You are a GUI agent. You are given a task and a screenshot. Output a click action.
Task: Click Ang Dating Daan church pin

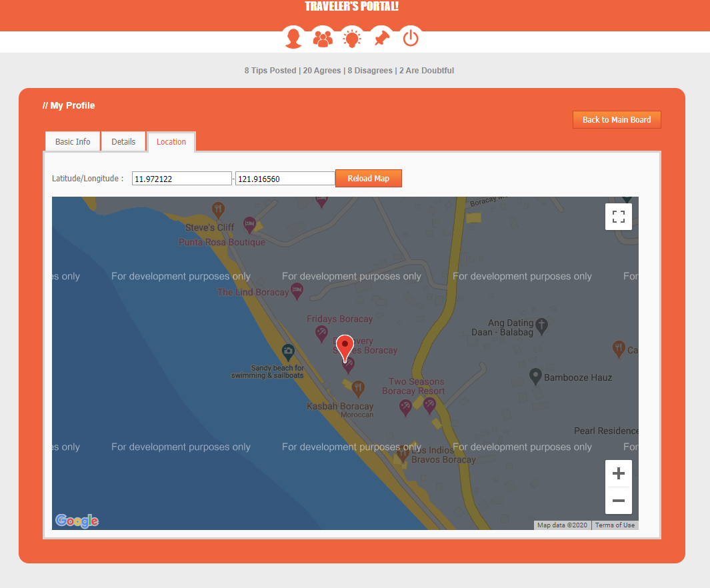[x=541, y=326]
